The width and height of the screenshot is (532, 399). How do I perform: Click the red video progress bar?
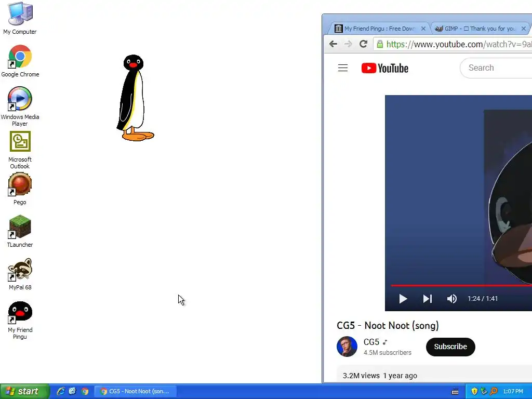[461, 286]
